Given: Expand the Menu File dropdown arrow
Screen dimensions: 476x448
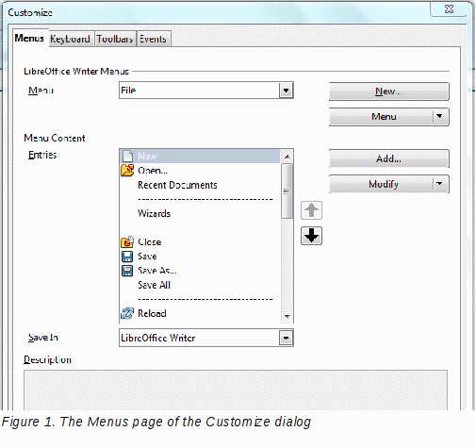Looking at the screenshot, I should pos(286,91).
